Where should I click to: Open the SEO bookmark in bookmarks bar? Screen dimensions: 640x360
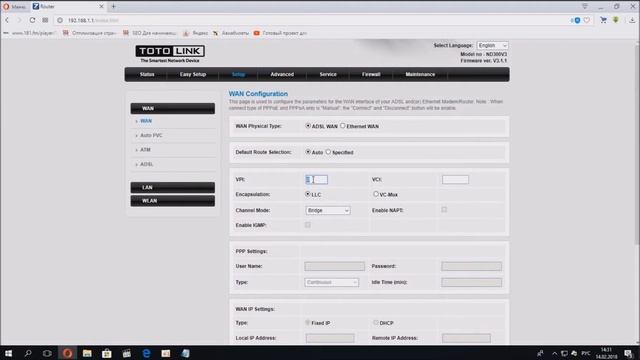pyautogui.click(x=149, y=33)
